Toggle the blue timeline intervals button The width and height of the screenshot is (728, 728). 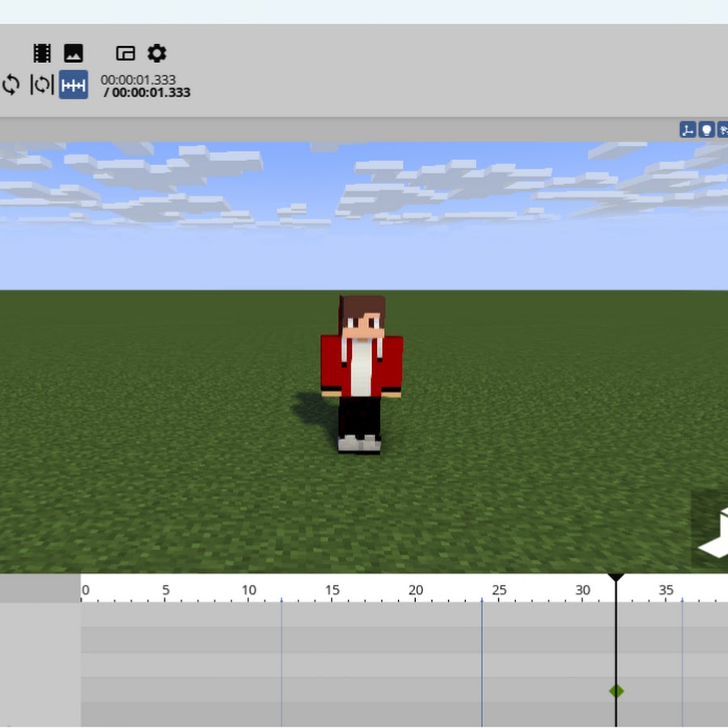74,85
